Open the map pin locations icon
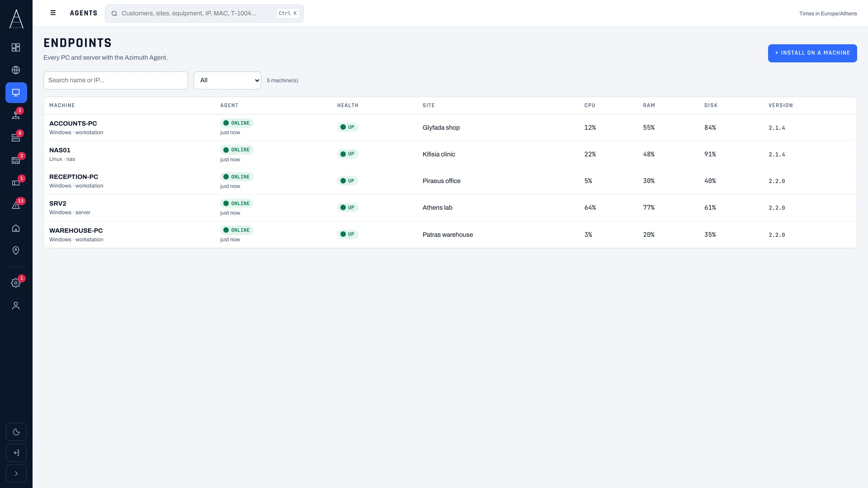The width and height of the screenshot is (868, 488). 16,251
